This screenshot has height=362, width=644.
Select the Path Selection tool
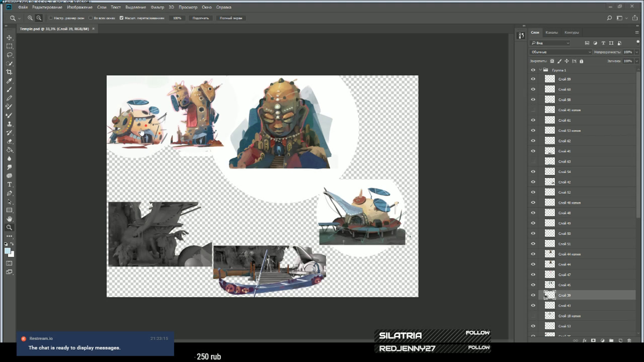(9, 202)
